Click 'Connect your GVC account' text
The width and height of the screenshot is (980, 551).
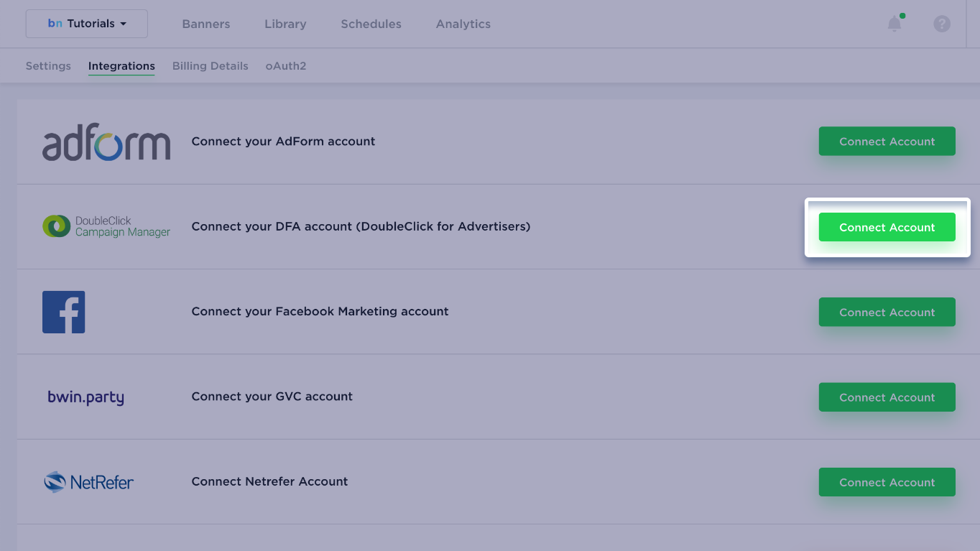(x=272, y=397)
